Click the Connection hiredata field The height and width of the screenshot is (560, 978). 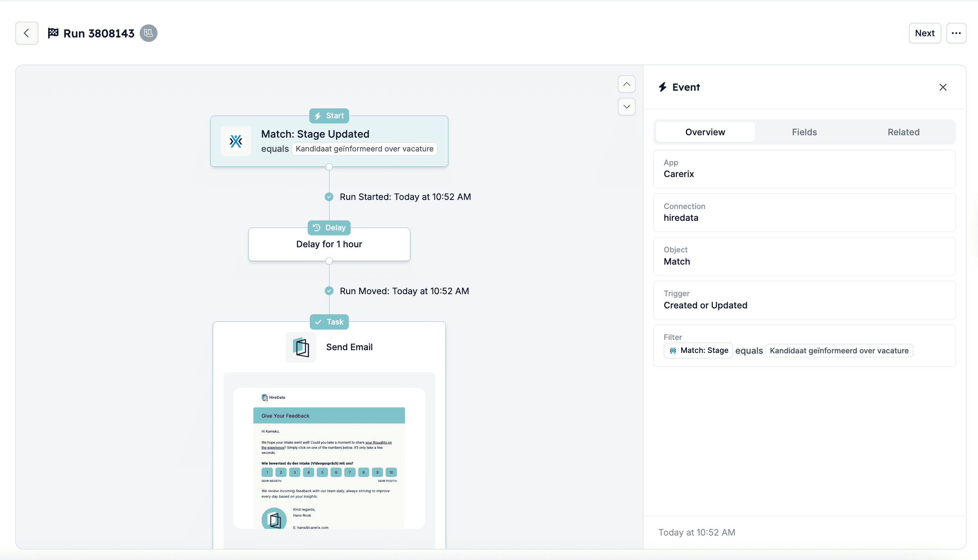804,213
